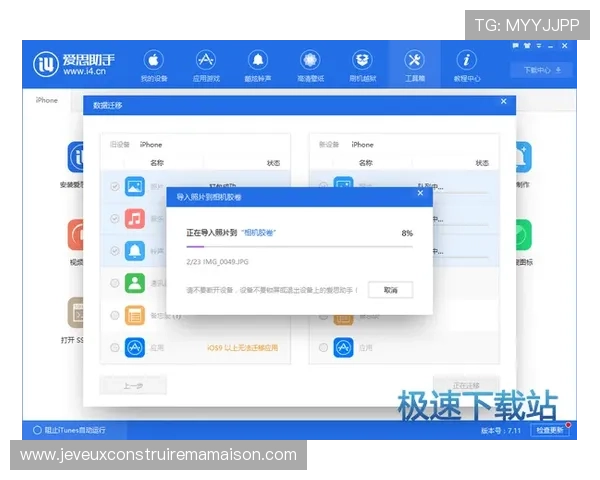The height and width of the screenshot is (480, 600).
Task: Open 酷炫铃声 ringtones section
Action: tap(258, 65)
